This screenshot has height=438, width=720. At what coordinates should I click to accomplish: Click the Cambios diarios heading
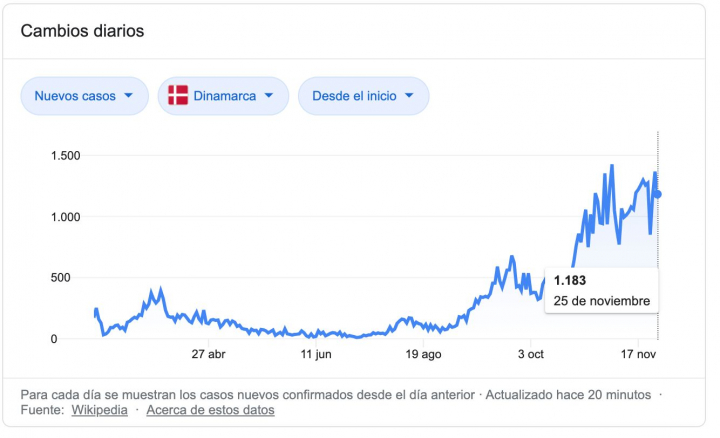pyautogui.click(x=82, y=31)
